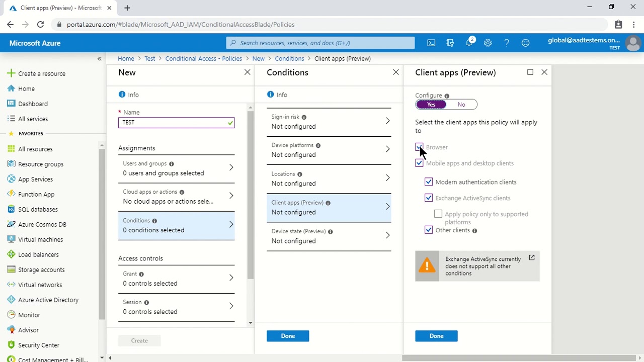644x362 pixels.
Task: Open external link icon in ActiveSync warning
Action: (x=532, y=257)
